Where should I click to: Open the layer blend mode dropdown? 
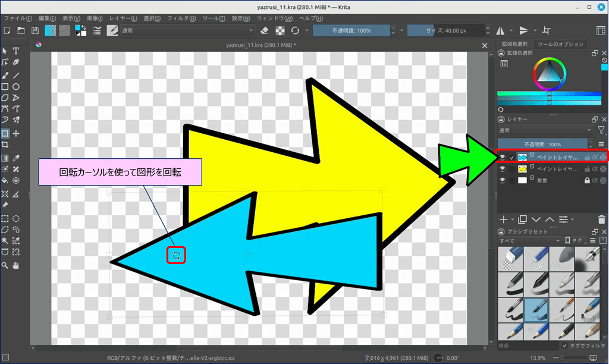(x=545, y=130)
